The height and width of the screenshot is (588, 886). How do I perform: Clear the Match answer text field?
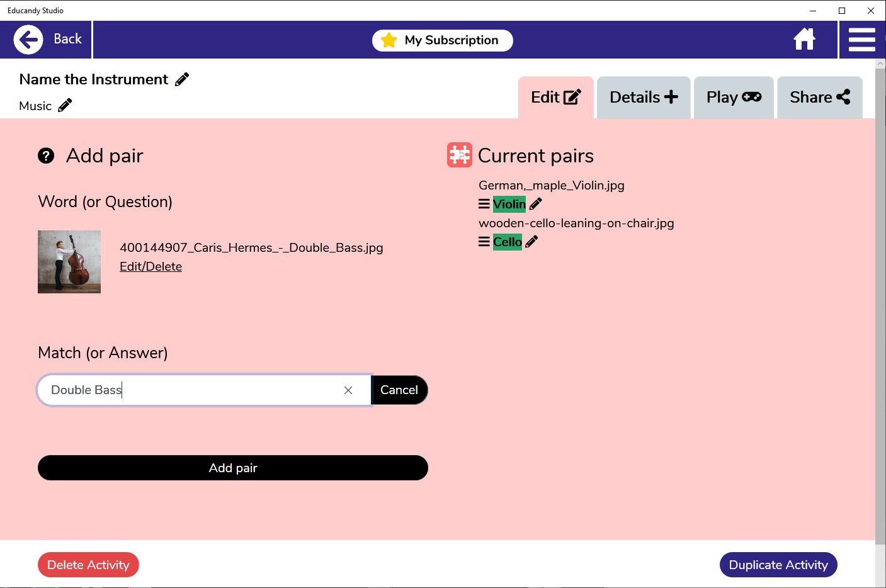tap(348, 390)
